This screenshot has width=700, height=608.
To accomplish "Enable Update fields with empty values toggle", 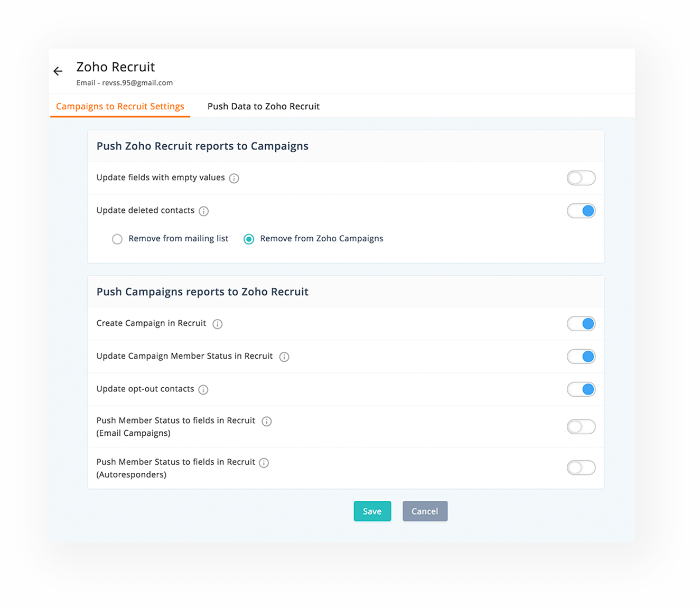I will point(581,178).
